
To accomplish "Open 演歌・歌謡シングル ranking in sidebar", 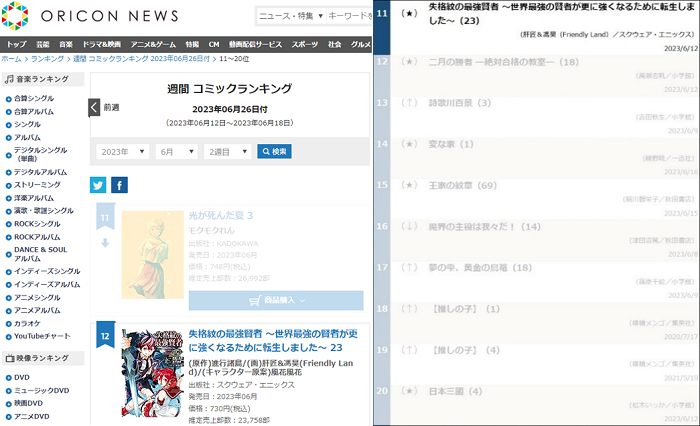I will coord(44,210).
